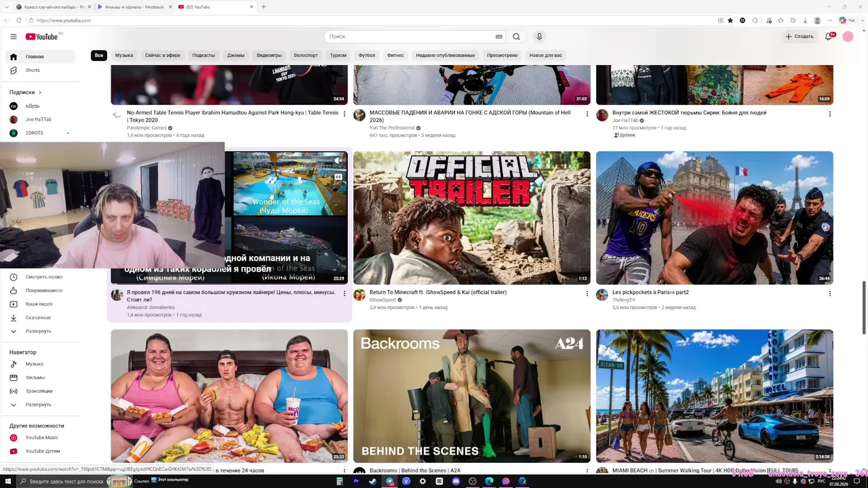This screenshot has height=488, width=868.
Task: Bookmark this page with the star icon
Action: (730, 20)
